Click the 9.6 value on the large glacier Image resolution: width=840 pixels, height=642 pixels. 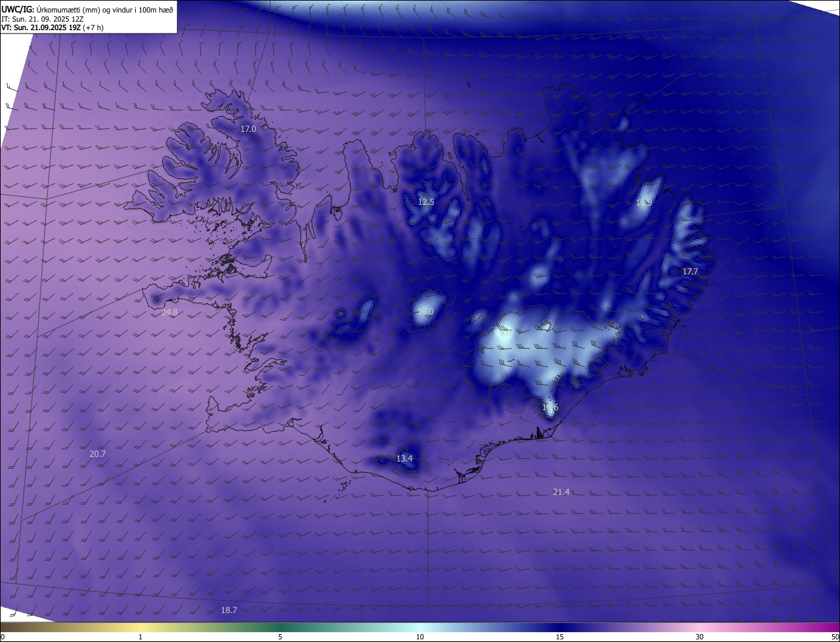[505, 333]
